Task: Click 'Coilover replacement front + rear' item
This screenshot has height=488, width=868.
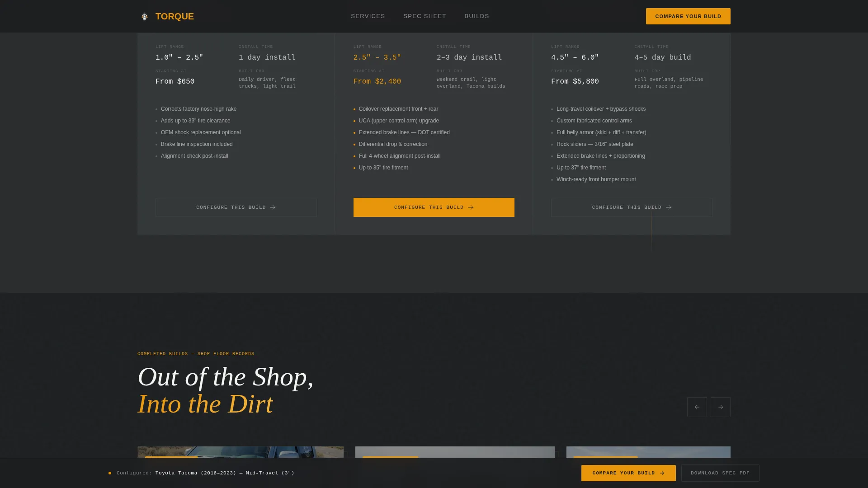Action: tap(398, 109)
